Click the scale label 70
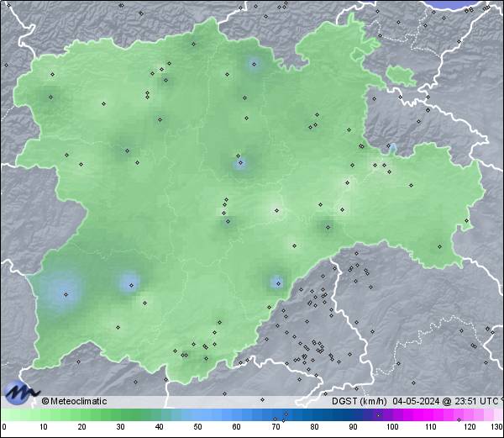Screen dimensions: 504x438 coord(276,427)
